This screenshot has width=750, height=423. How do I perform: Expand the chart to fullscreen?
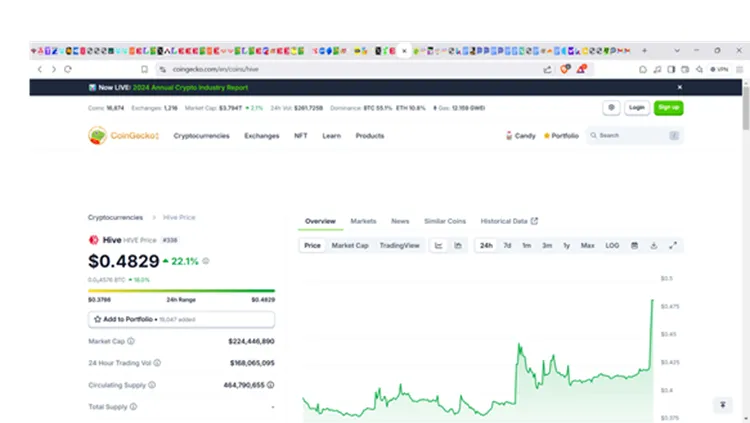pyautogui.click(x=673, y=245)
